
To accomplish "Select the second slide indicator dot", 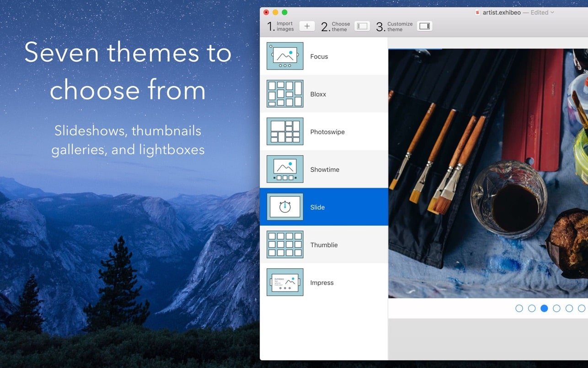I will click(x=532, y=308).
